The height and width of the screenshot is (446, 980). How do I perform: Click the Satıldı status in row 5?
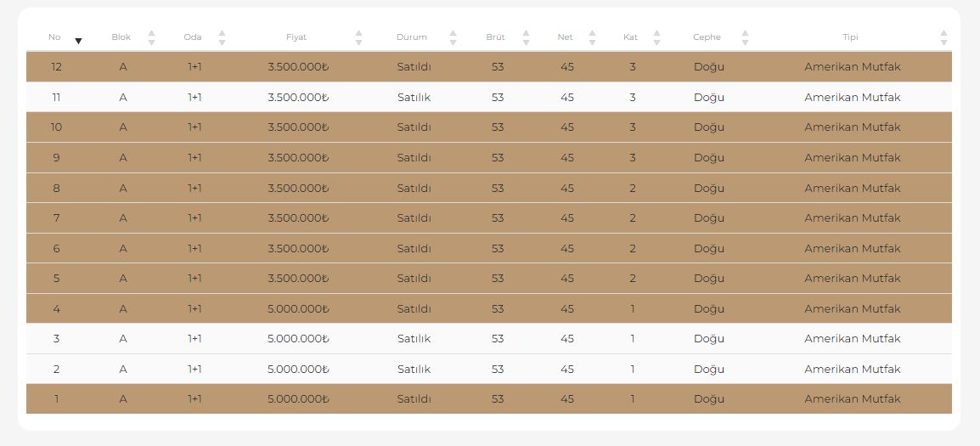(414, 279)
